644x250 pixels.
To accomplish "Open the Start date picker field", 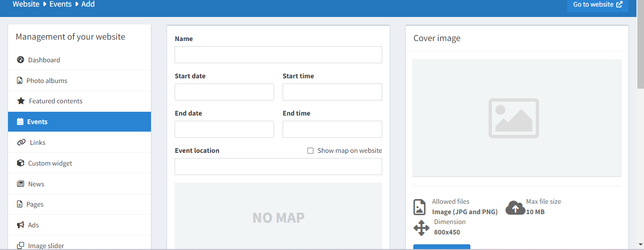I will tap(224, 92).
